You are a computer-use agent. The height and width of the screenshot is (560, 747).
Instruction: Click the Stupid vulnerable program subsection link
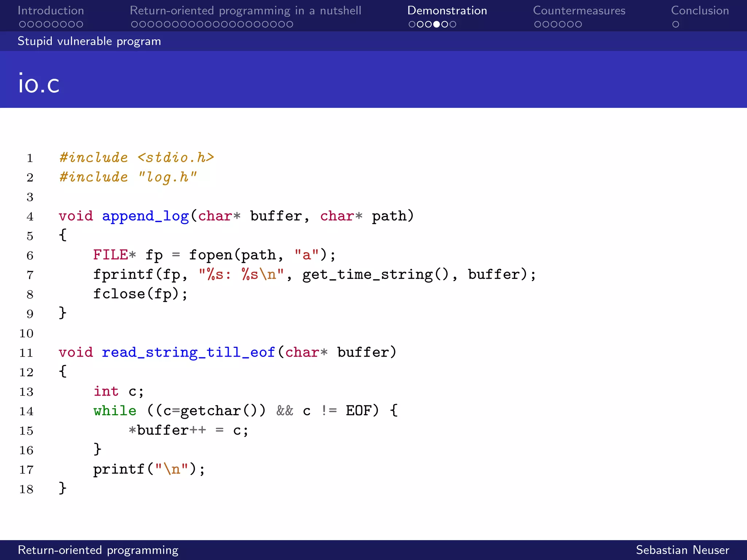coord(89,41)
